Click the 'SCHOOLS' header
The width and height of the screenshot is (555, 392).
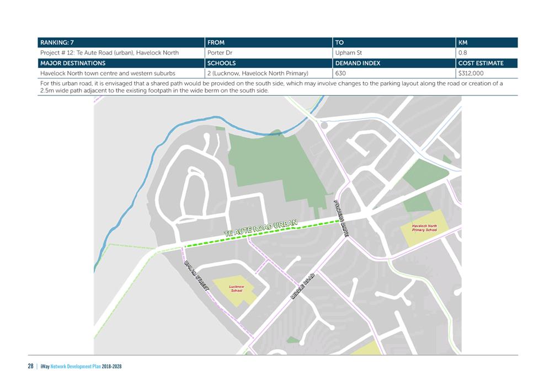pyautogui.click(x=269, y=63)
